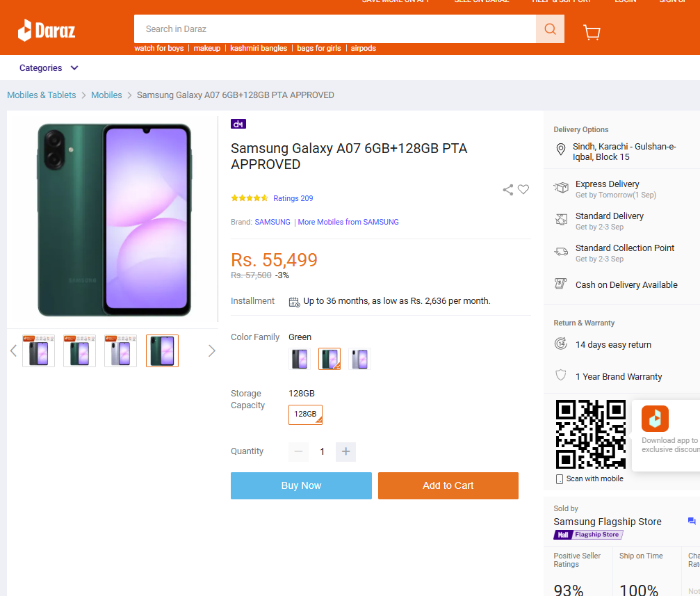Click the location pin icon

pos(561,150)
